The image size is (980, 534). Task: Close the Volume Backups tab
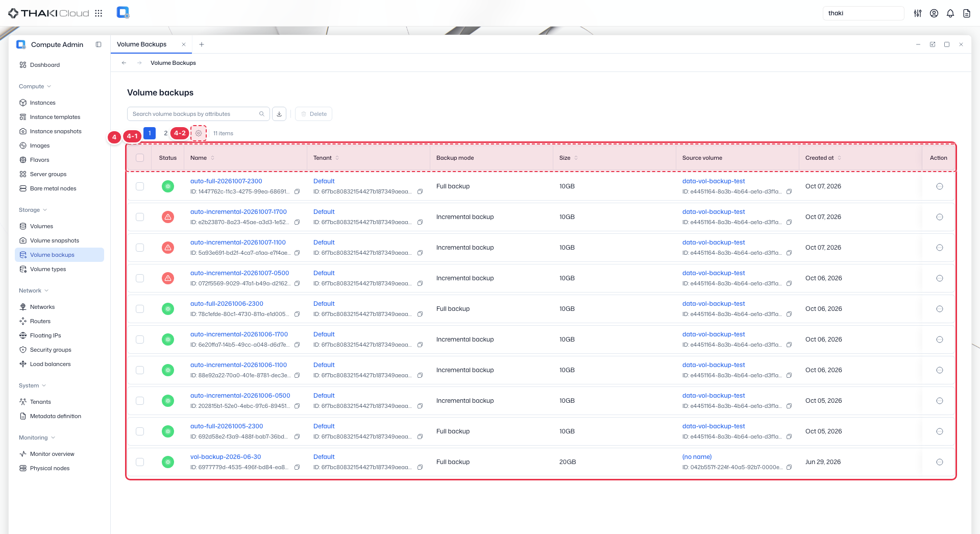184,44
